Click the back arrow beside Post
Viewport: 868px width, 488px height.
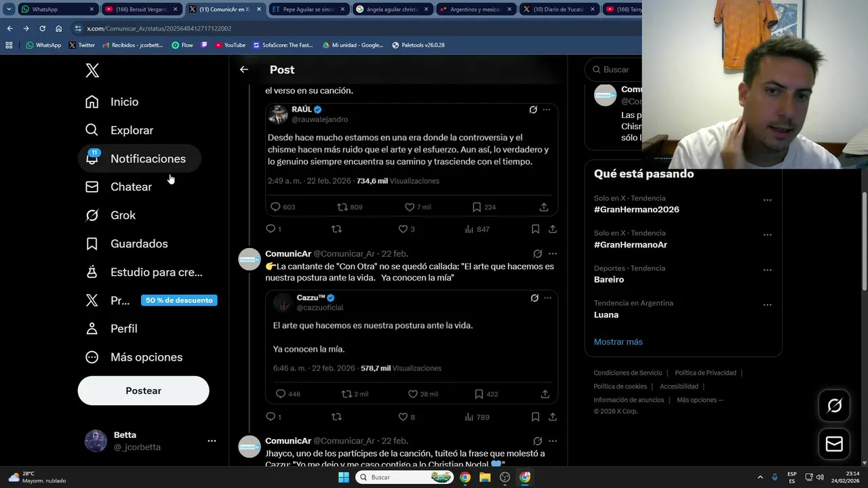tap(244, 69)
